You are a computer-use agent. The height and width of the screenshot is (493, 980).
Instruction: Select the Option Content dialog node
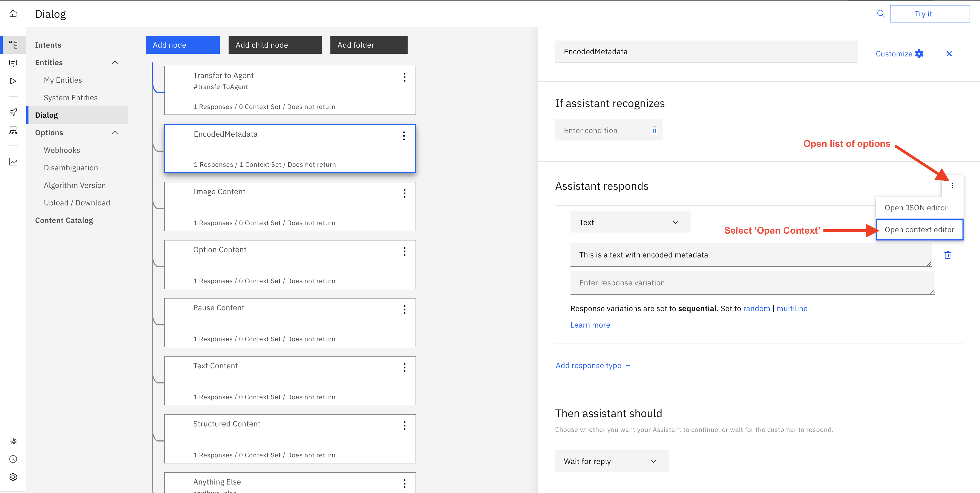(x=290, y=265)
